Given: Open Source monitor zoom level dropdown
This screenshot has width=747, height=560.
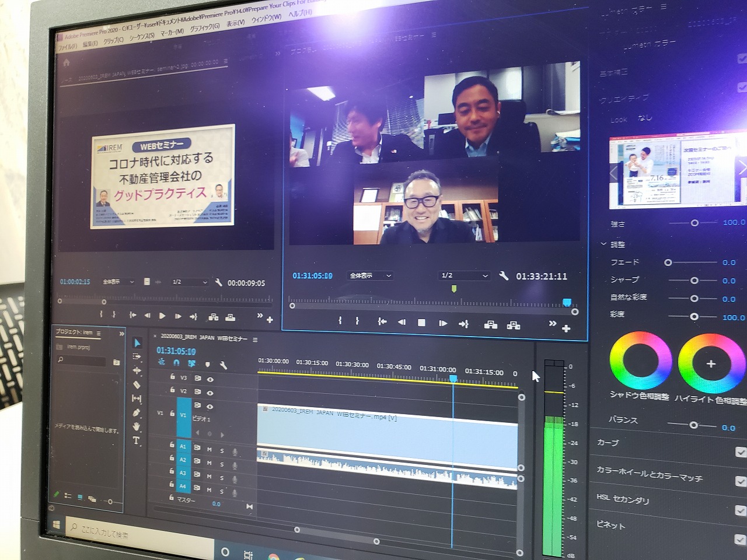Looking at the screenshot, I should 118,282.
